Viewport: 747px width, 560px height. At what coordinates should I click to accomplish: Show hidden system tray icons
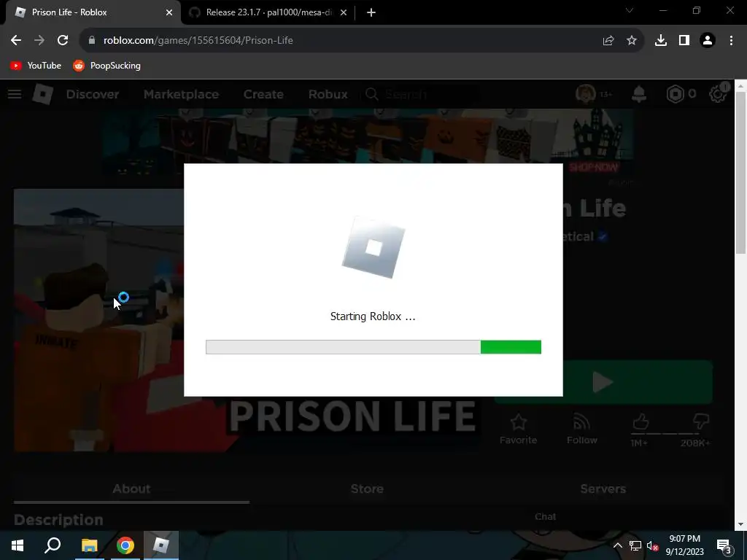point(617,545)
